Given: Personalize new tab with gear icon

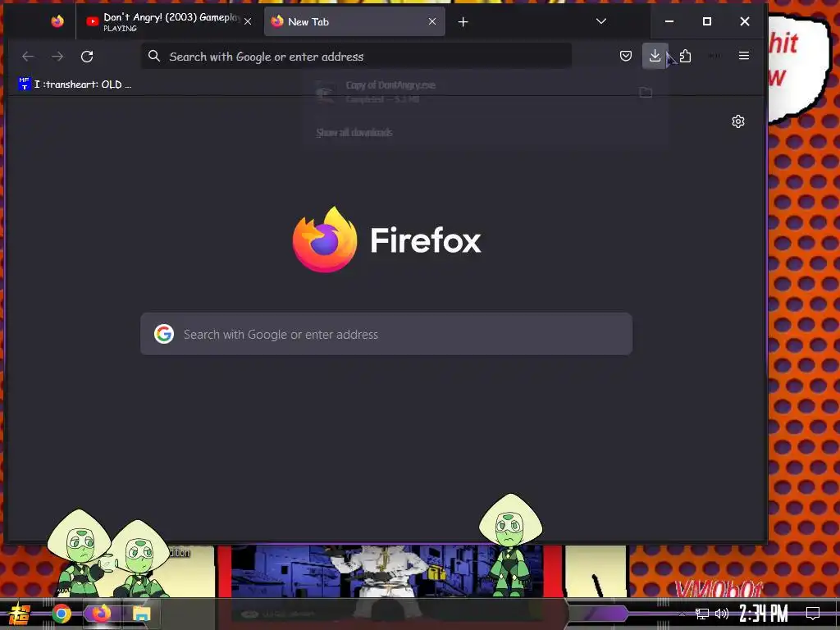Looking at the screenshot, I should tap(738, 121).
